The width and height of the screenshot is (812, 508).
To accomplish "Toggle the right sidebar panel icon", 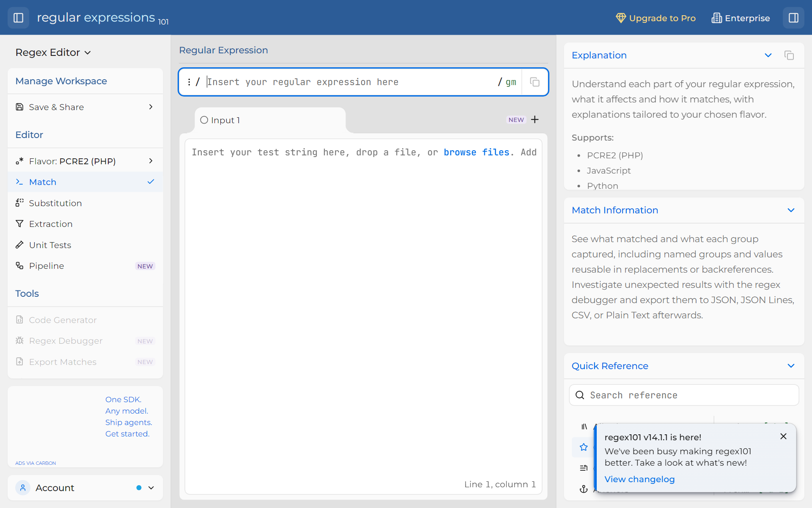I will (x=793, y=18).
